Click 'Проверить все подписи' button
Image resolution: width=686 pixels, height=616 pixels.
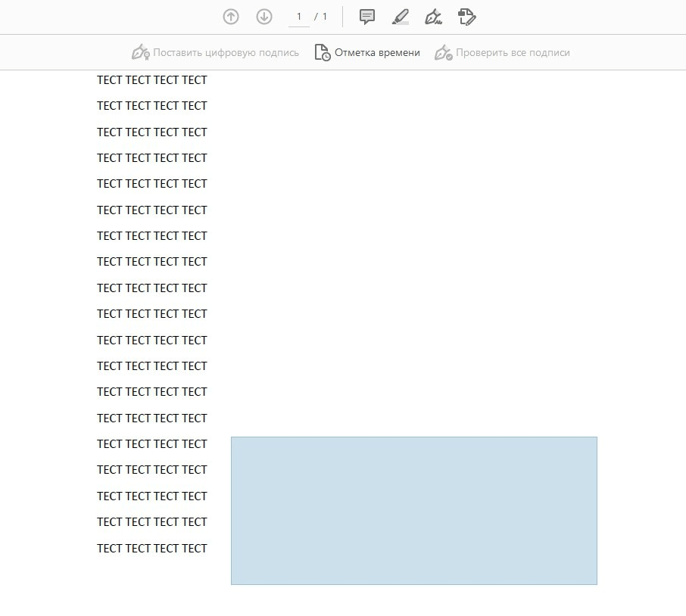[x=502, y=52]
